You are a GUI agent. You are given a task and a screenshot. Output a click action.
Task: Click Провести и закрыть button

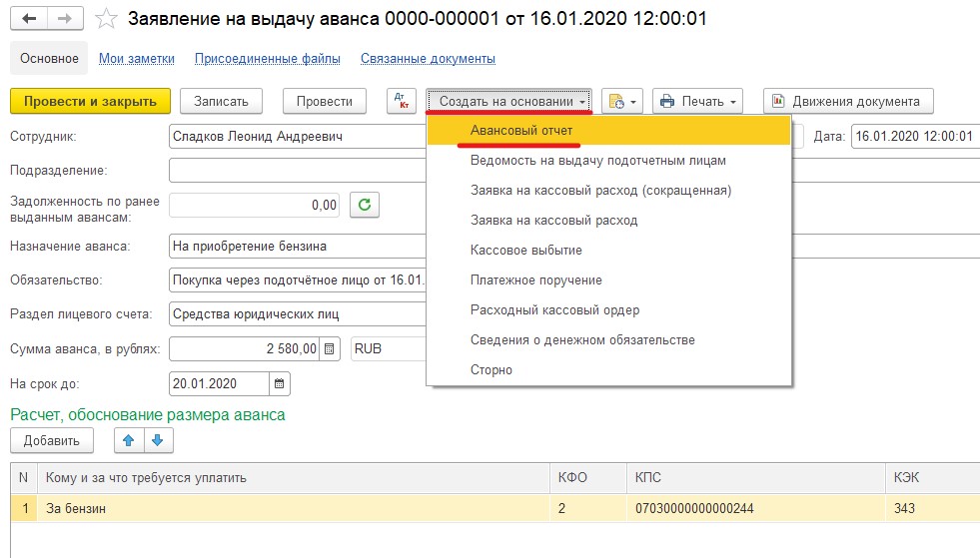[90, 101]
